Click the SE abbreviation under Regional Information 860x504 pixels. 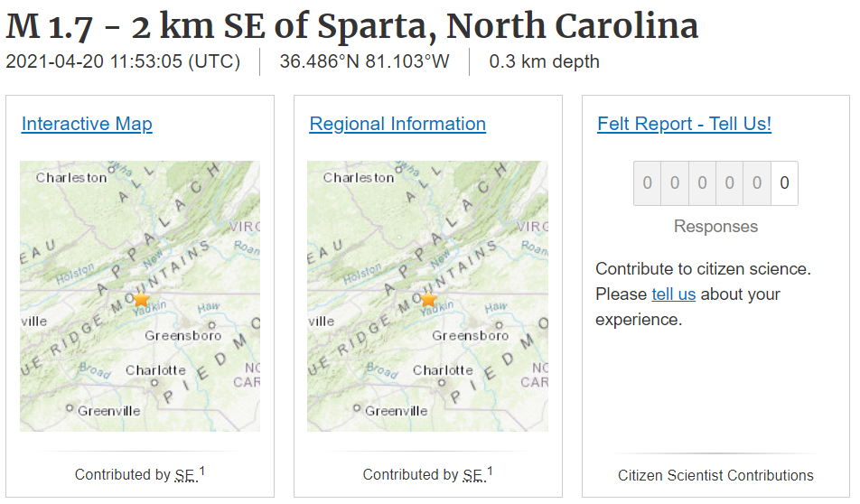[x=474, y=475]
